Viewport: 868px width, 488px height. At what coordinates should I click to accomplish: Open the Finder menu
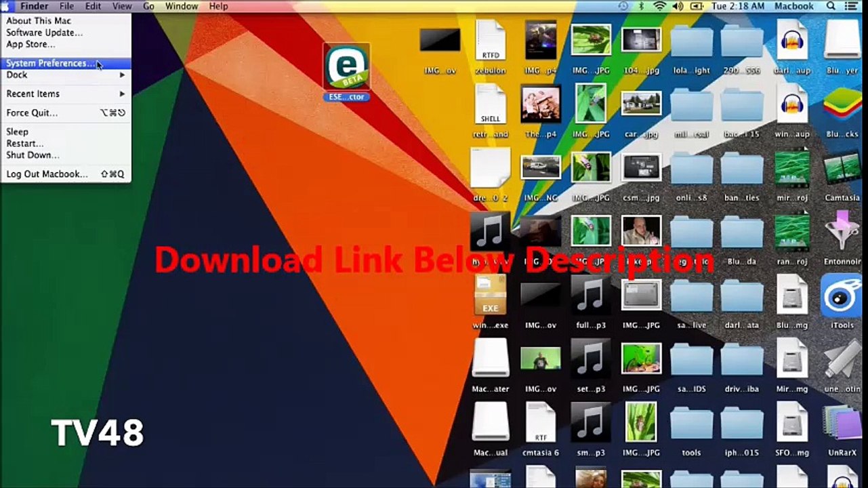(34, 6)
